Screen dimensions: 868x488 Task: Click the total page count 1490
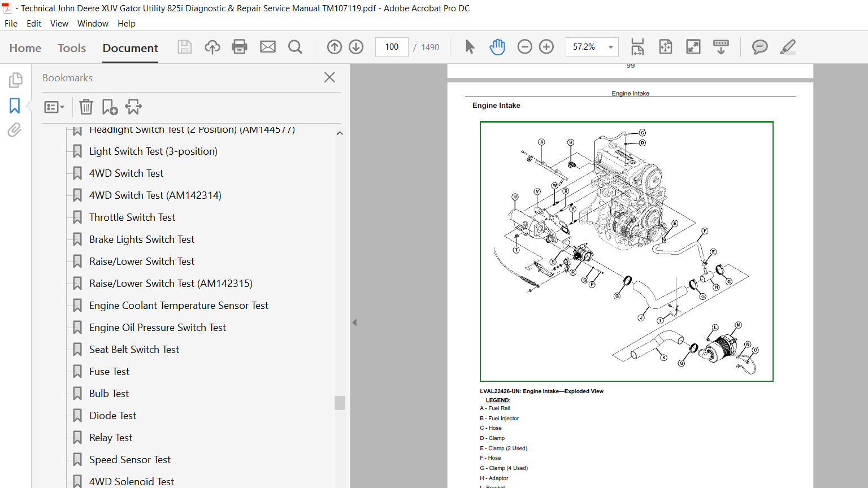[x=430, y=47]
